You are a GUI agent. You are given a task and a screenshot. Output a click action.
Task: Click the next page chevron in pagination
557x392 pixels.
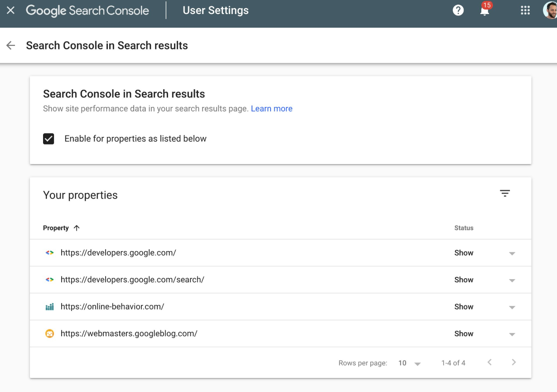coord(513,362)
